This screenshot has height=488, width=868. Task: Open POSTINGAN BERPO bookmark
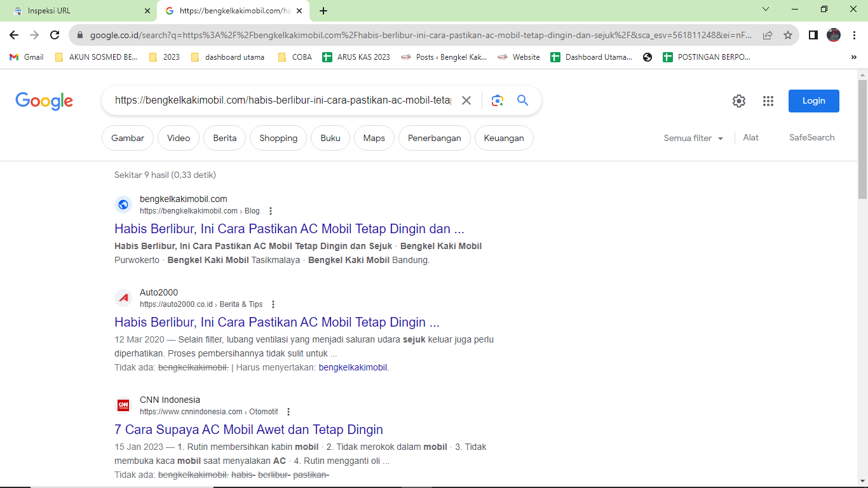707,57
